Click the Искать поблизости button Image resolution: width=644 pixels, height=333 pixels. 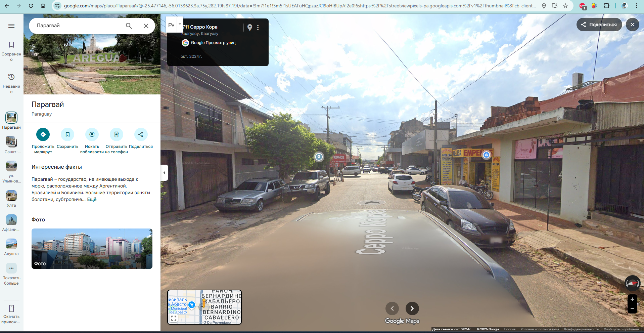pyautogui.click(x=92, y=141)
